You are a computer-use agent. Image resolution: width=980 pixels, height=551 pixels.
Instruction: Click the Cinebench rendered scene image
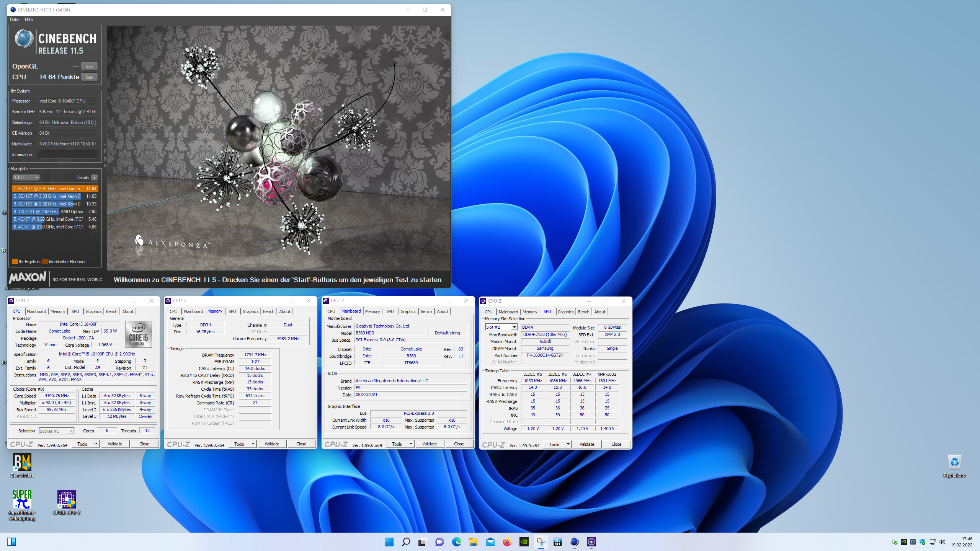click(279, 148)
